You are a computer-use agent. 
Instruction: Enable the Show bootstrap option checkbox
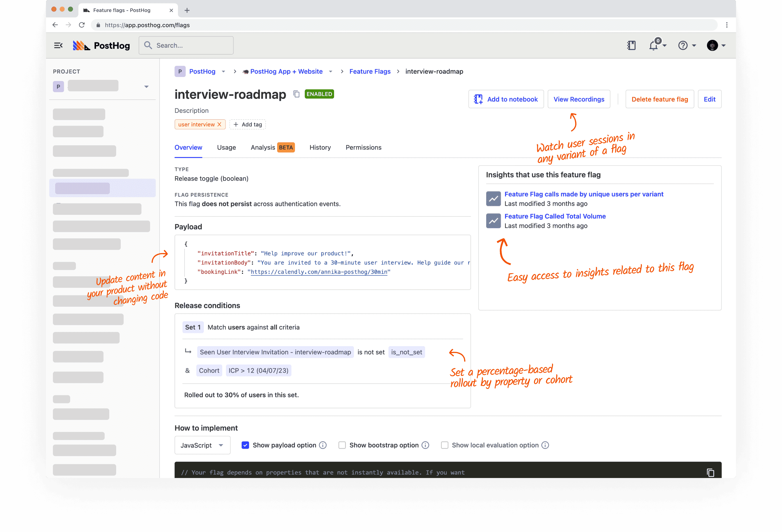(x=342, y=445)
